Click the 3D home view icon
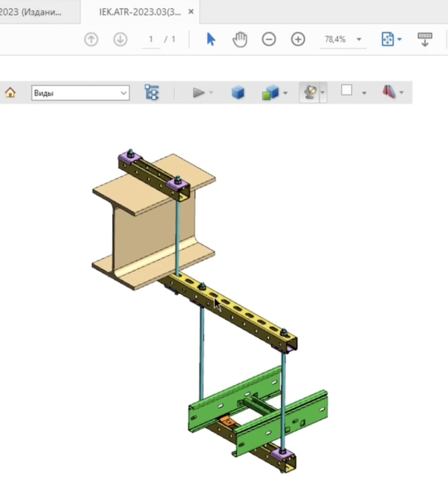Viewport: 448px width, 492px height. [10, 93]
